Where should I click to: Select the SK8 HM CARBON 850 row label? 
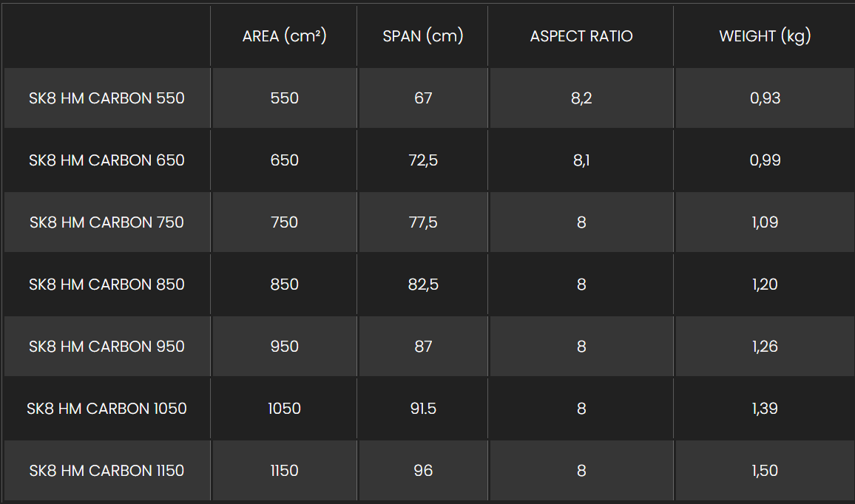(107, 285)
